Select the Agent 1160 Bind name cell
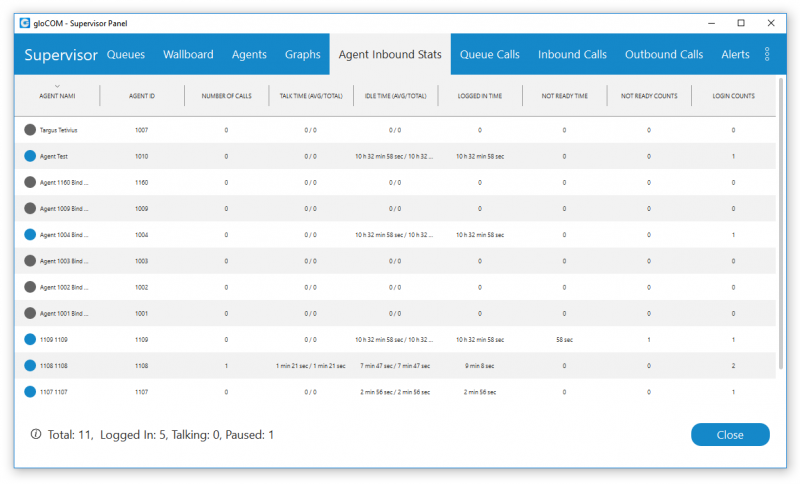 pos(64,183)
